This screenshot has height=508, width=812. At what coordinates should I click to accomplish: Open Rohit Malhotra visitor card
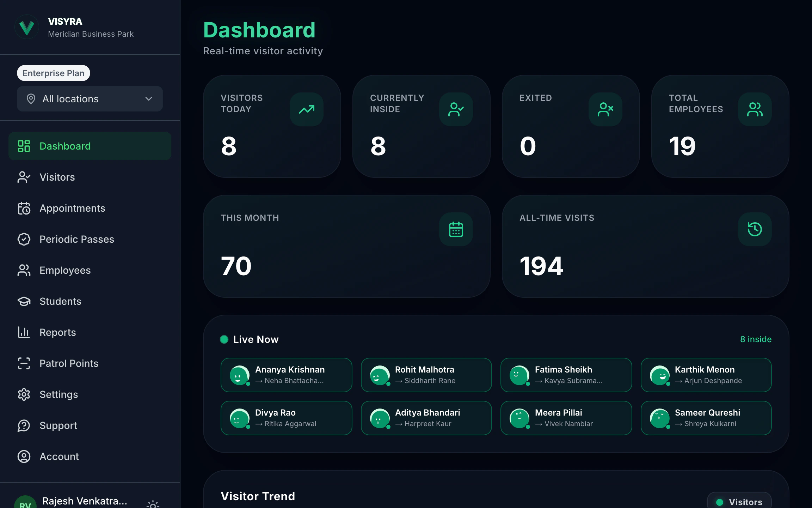pos(426,375)
